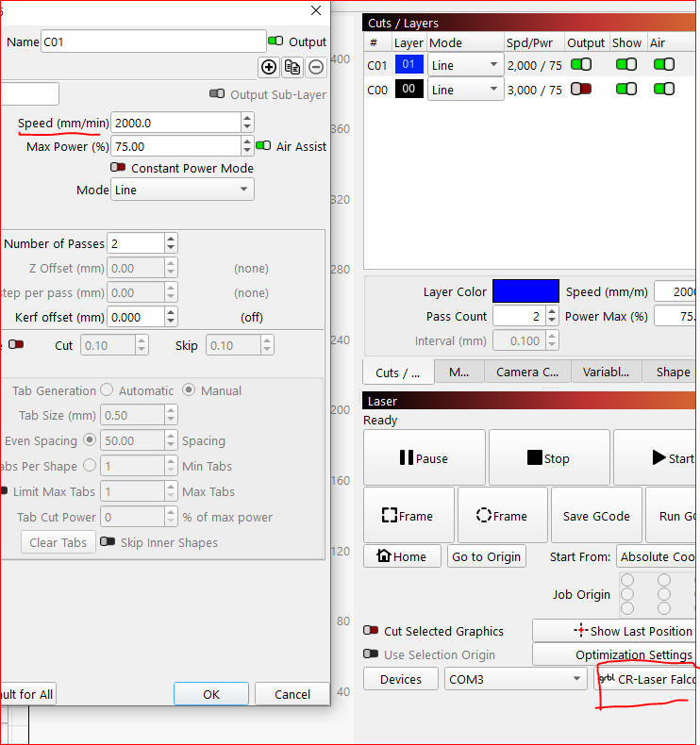This screenshot has width=700, height=745.
Task: Expand the Mode dropdown for layer C01
Action: tap(465, 65)
